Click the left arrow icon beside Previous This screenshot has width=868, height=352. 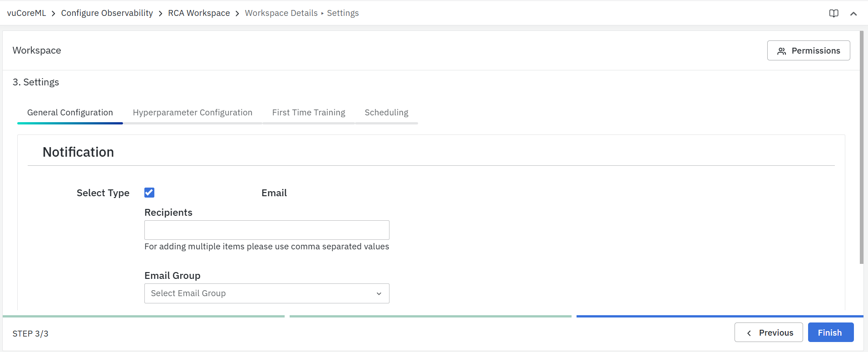(749, 333)
